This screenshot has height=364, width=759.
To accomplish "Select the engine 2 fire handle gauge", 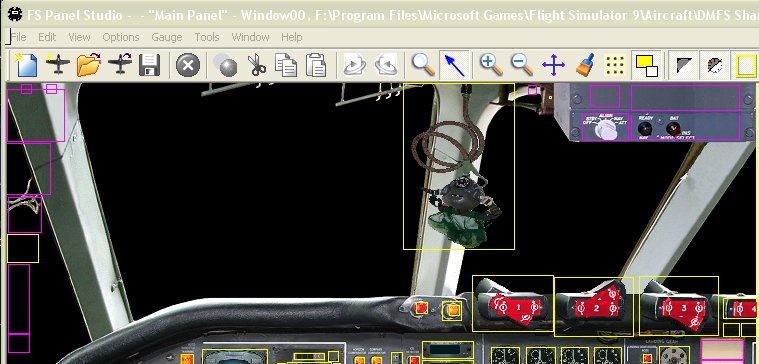I will [x=593, y=306].
